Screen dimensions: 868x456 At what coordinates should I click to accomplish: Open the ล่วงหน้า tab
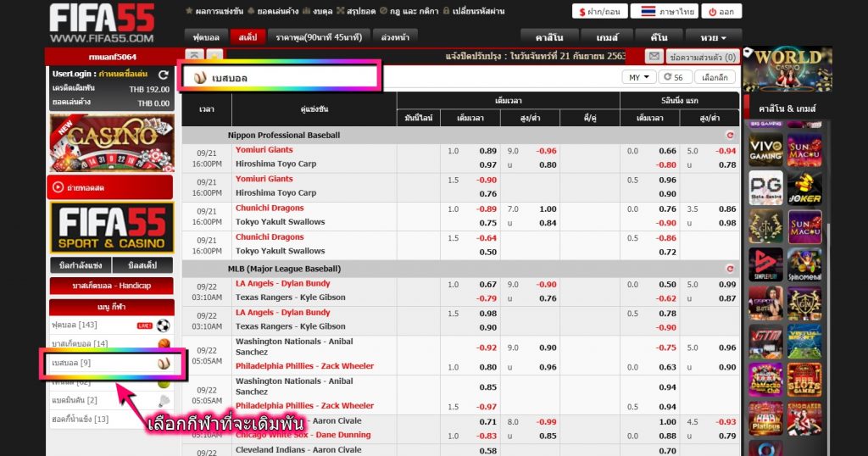[395, 37]
